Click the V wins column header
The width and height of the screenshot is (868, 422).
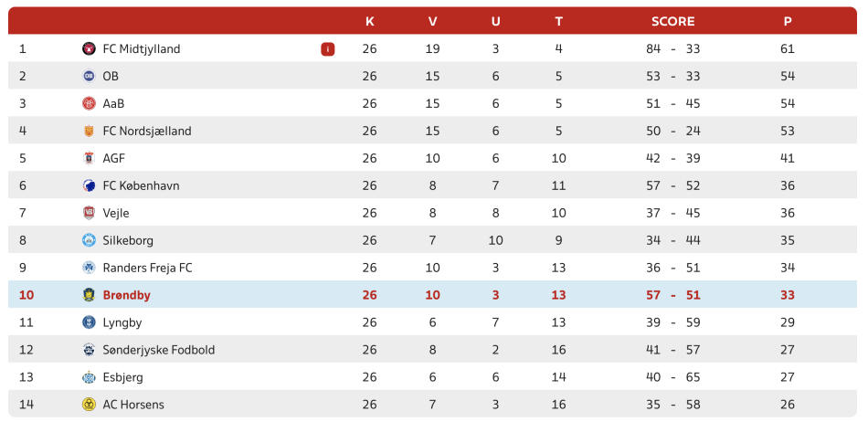click(x=433, y=22)
